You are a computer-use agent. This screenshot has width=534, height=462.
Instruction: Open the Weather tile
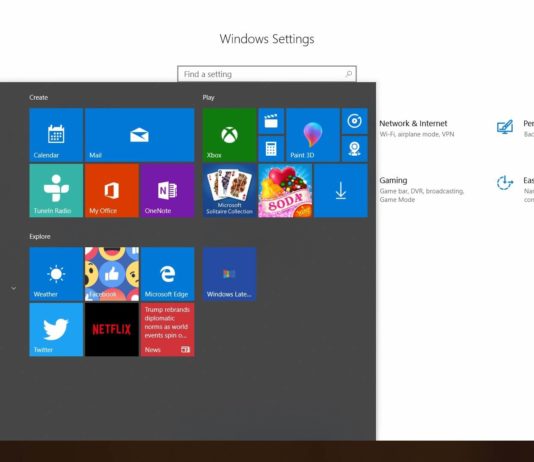tap(56, 274)
